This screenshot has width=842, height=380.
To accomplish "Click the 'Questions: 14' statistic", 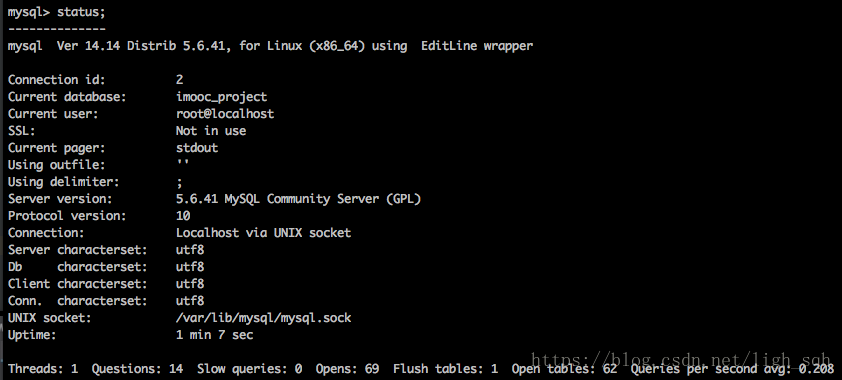I will [137, 369].
